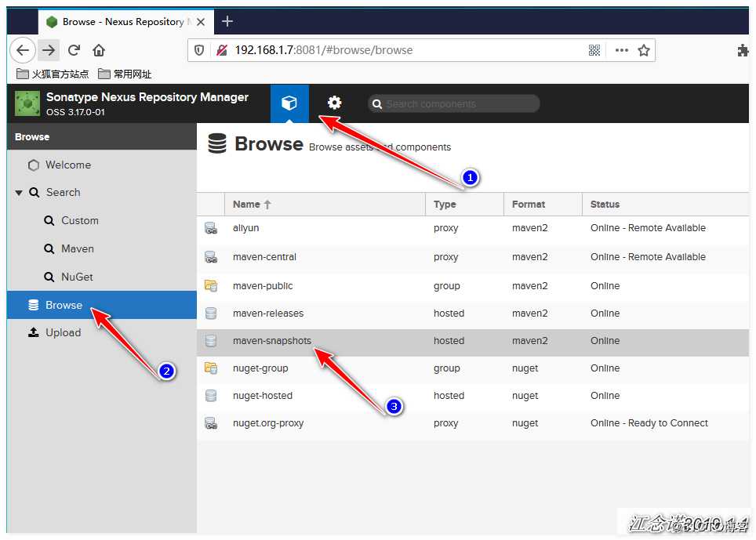
Task: Click 'Sonatype Nexus Repository Manager' title
Action: [x=147, y=97]
